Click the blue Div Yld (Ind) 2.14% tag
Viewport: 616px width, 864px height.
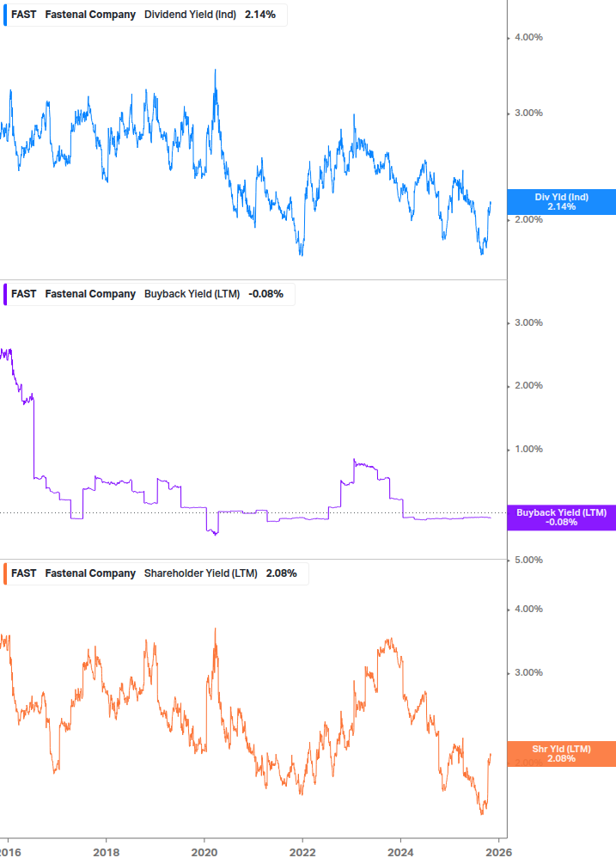tap(562, 202)
